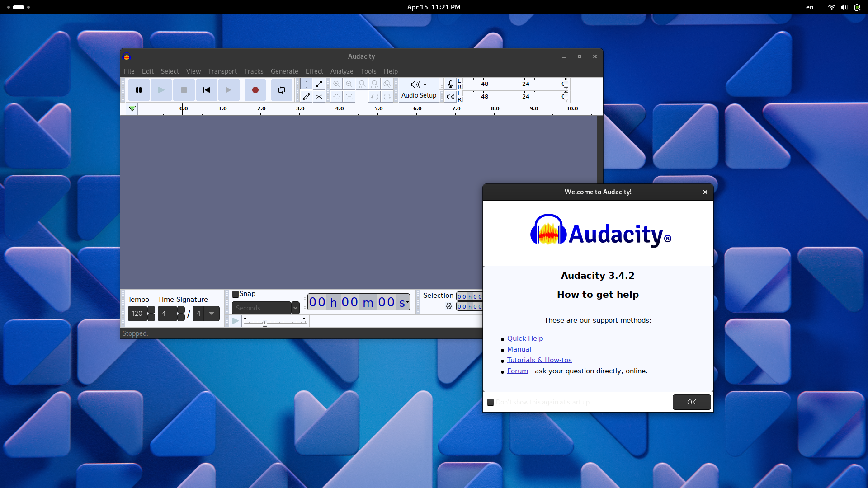Open the Transport menu

(222, 71)
